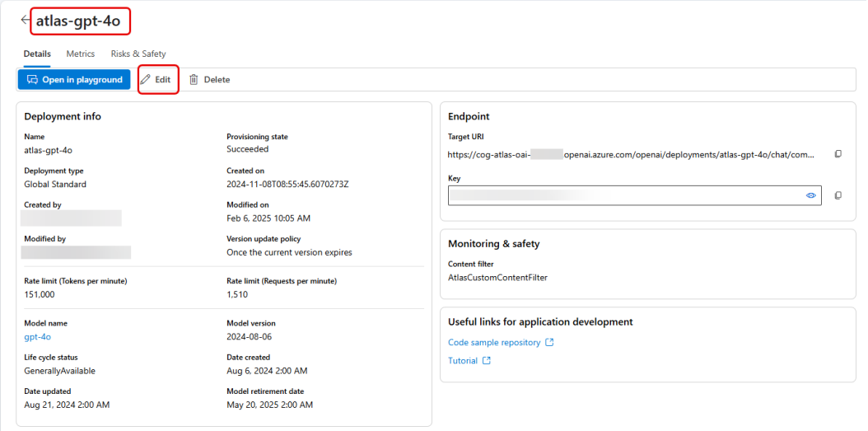Select the 2024-08-06 model version value
This screenshot has height=431, width=868.
point(249,337)
